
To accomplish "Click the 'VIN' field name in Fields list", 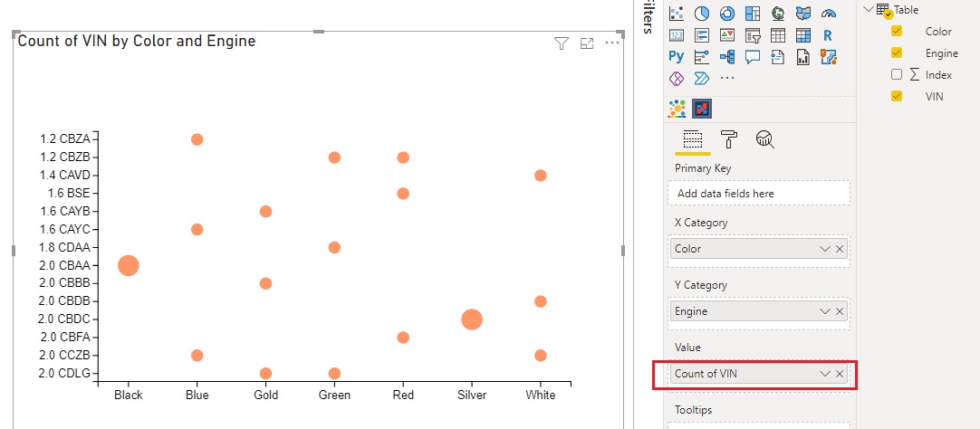I will click(935, 96).
